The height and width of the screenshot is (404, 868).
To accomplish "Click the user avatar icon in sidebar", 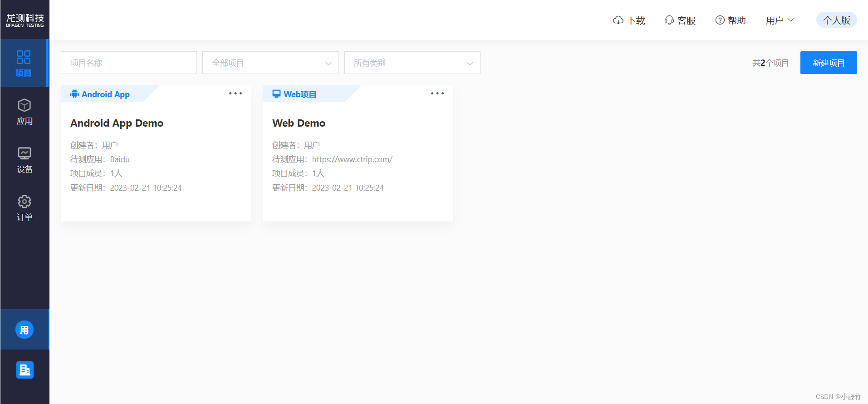I will tap(25, 330).
